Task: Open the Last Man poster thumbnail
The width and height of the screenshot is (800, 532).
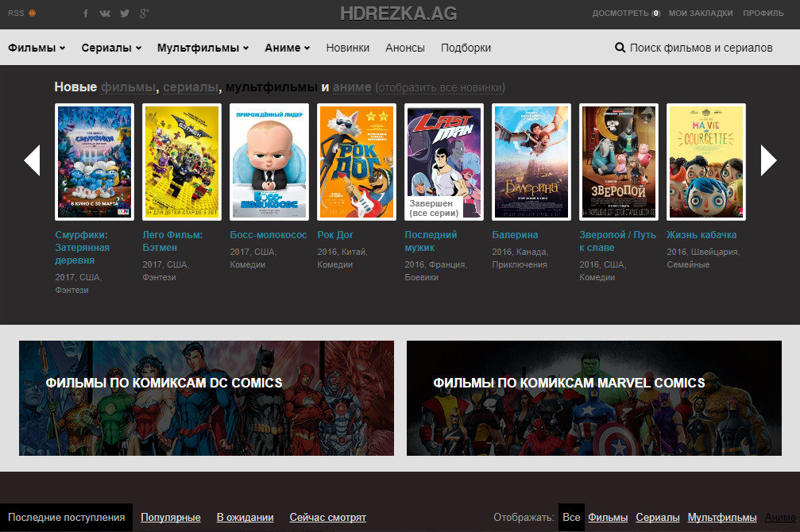Action: pyautogui.click(x=444, y=162)
